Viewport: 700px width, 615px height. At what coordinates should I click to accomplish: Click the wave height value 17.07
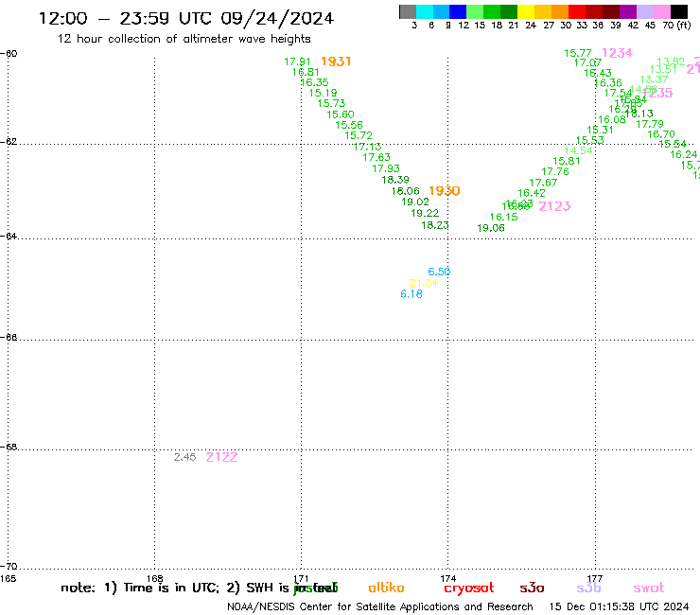[588, 63]
